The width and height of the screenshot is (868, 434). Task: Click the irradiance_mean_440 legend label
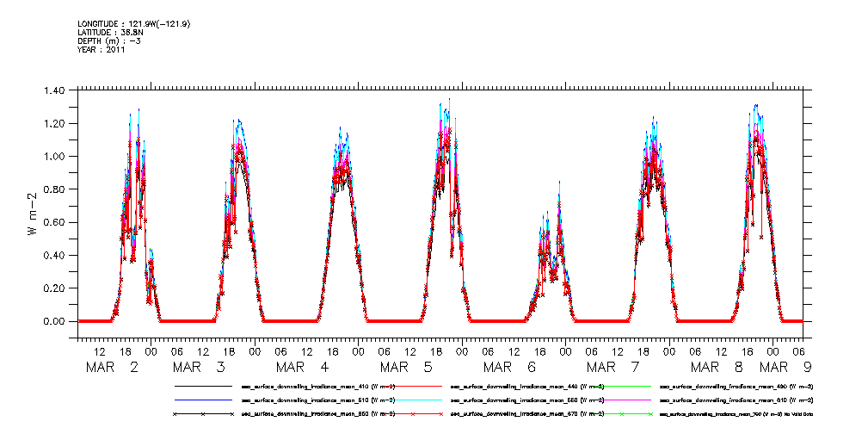coord(527,386)
